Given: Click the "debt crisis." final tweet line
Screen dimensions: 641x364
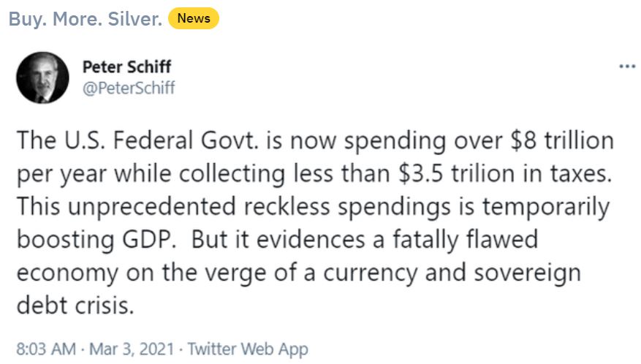Looking at the screenshot, I should 75,305.
